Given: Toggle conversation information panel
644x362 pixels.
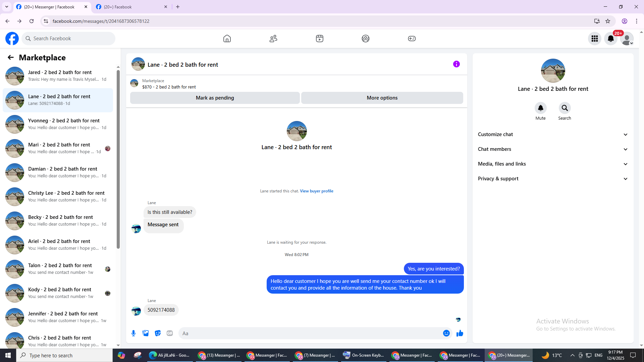Looking at the screenshot, I should tap(456, 64).
